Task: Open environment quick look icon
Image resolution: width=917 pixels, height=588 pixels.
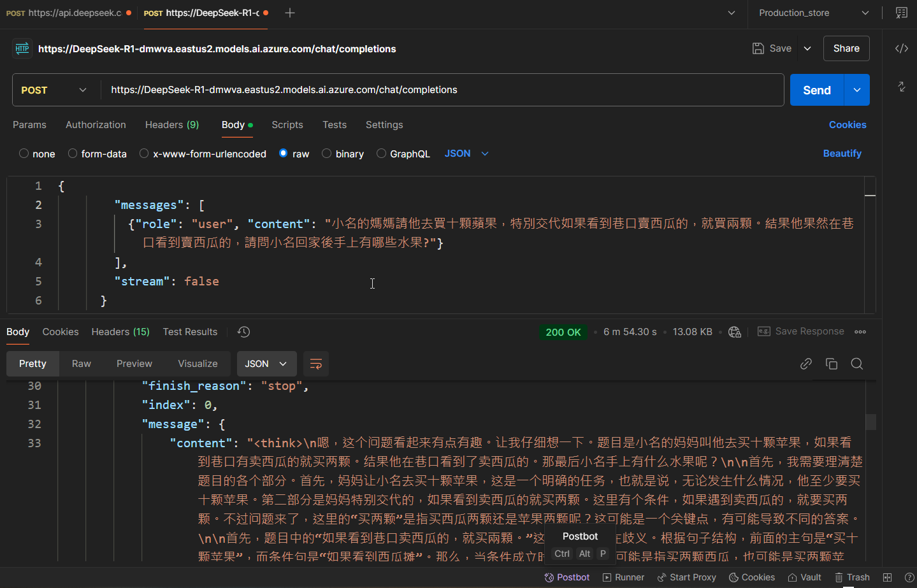Action: coord(901,13)
